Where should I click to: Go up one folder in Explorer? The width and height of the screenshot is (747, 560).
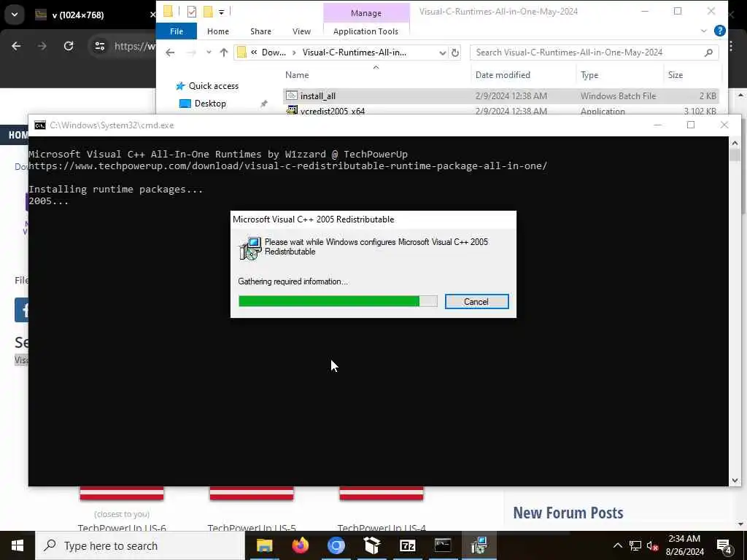(224, 52)
